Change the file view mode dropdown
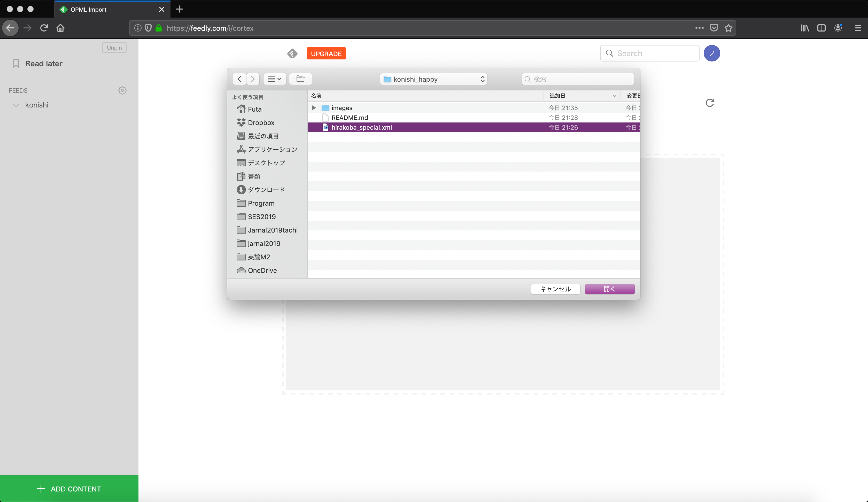Image resolution: width=868 pixels, height=502 pixels. 275,79
